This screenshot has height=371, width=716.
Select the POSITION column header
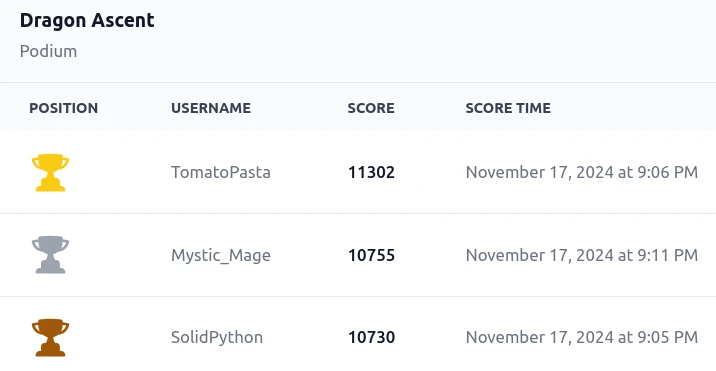point(63,108)
